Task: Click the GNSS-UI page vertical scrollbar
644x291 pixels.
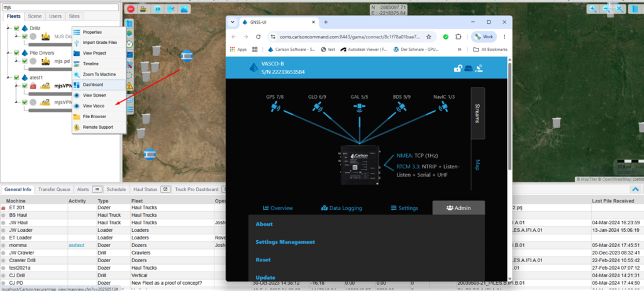Action: pos(509,116)
